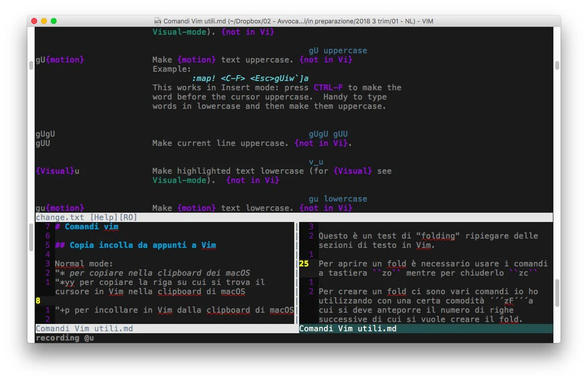Viewport: 588px width, 382px height.
Task: Follow the 'Visual-mode' link on the topmost help line
Action: [x=179, y=32]
